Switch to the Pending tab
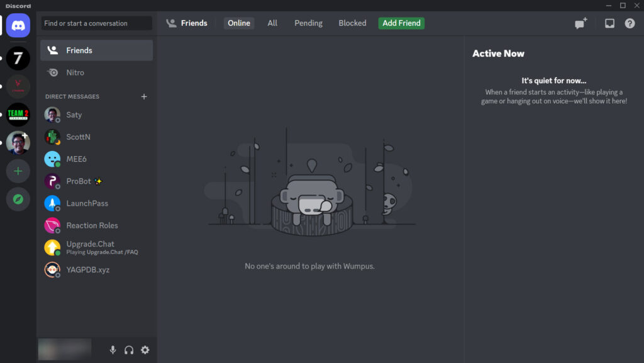Screen dimensions: 644x363 pyautogui.click(x=308, y=23)
